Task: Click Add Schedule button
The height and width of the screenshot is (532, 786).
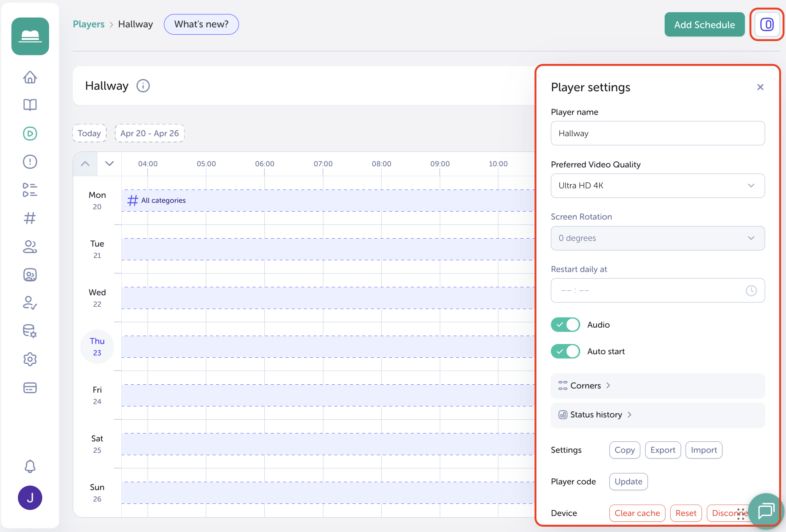Action: [705, 25]
